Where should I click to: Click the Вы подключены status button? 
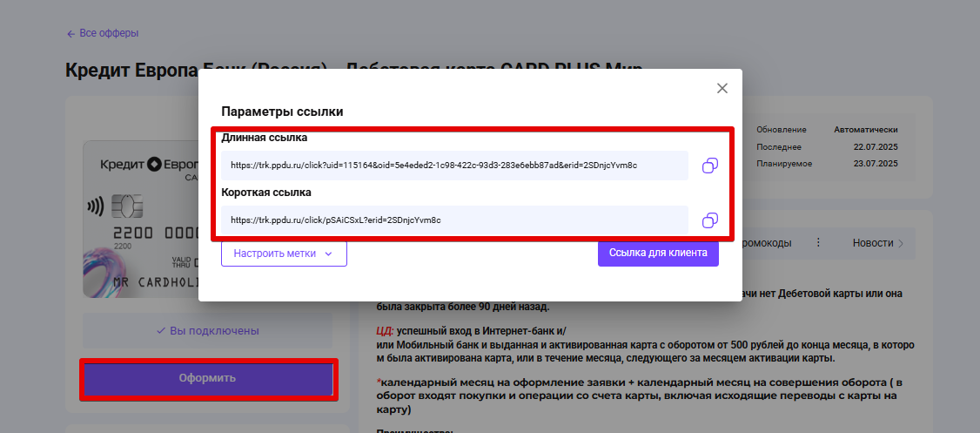[207, 331]
